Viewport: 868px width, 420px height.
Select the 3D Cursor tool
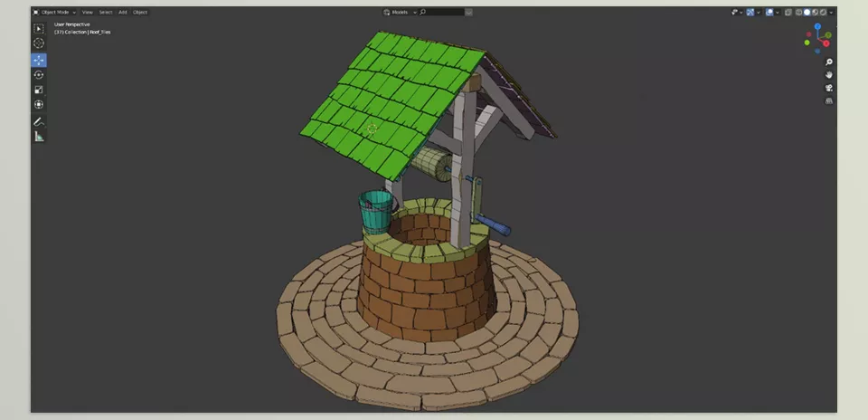click(x=39, y=43)
